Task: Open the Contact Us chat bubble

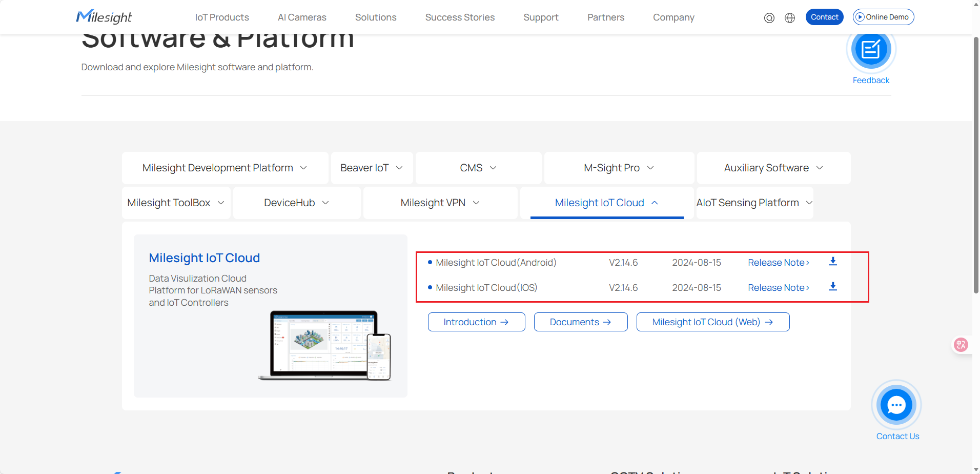Action: coord(896,405)
